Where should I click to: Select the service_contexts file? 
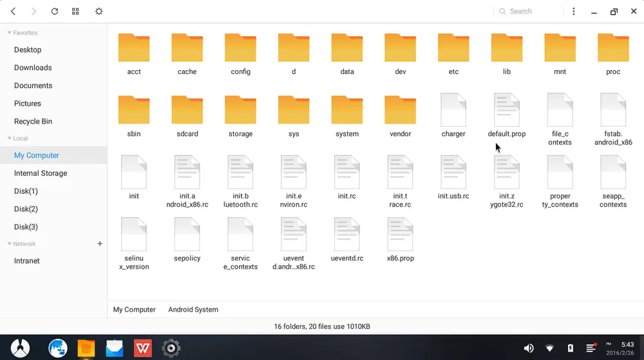point(241,245)
